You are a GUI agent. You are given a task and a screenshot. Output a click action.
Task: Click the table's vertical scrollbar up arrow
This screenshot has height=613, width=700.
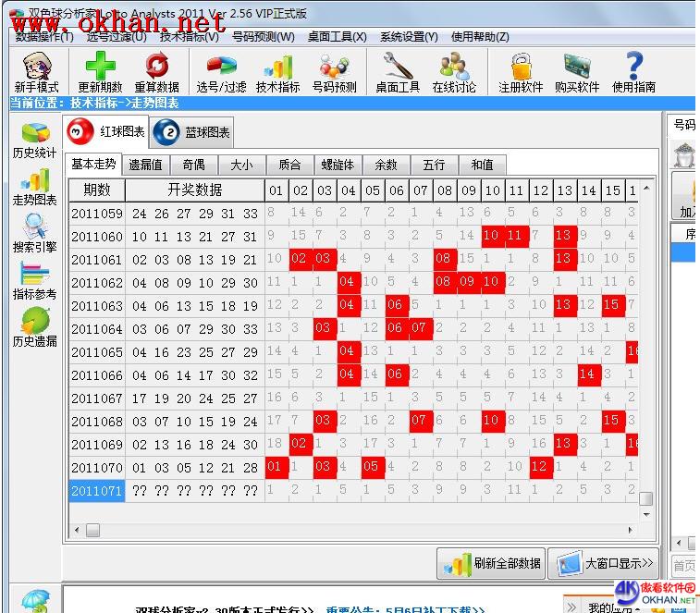(x=646, y=189)
